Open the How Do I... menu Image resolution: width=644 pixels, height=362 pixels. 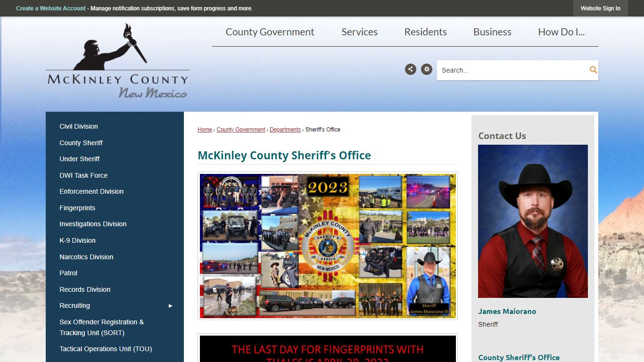pyautogui.click(x=561, y=32)
